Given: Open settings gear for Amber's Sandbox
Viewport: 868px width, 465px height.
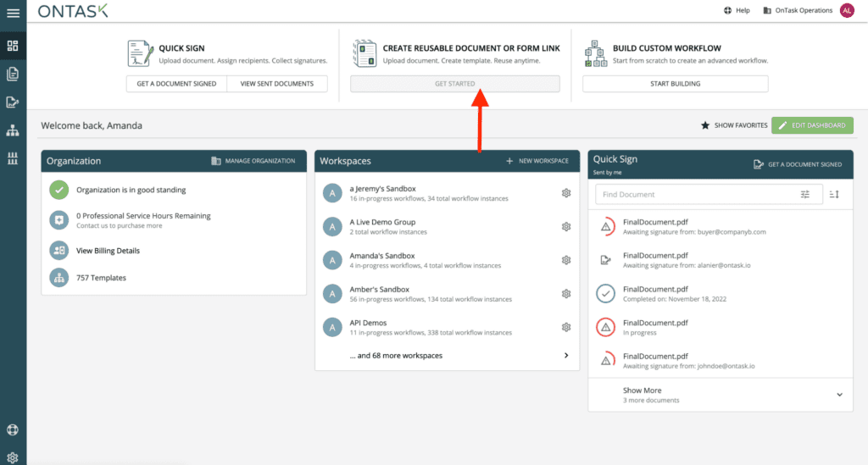Looking at the screenshot, I should (x=565, y=294).
